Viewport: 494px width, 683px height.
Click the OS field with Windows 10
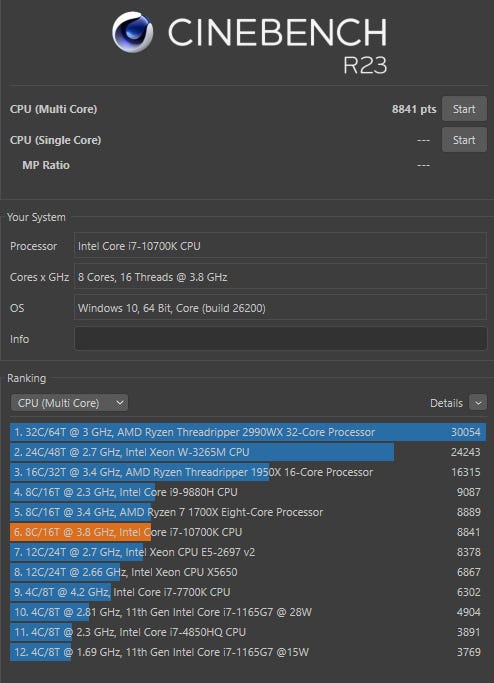coord(281,308)
